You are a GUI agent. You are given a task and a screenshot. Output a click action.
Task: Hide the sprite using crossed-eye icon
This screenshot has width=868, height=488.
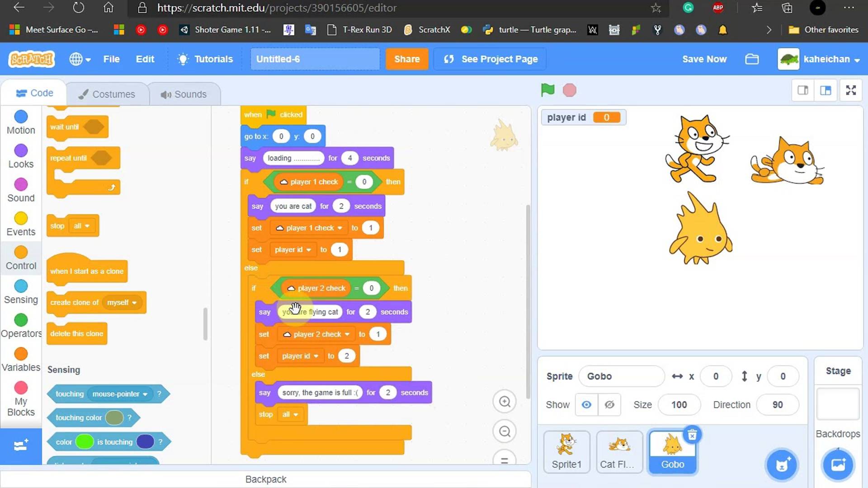coord(609,404)
